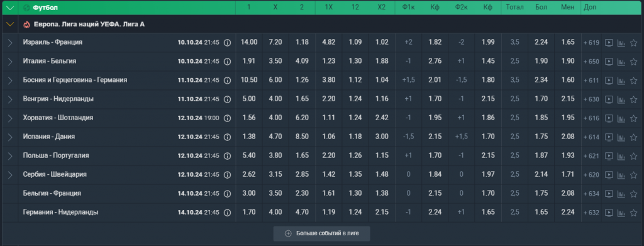Show info for Сербия - Швейцария

(x=227, y=174)
